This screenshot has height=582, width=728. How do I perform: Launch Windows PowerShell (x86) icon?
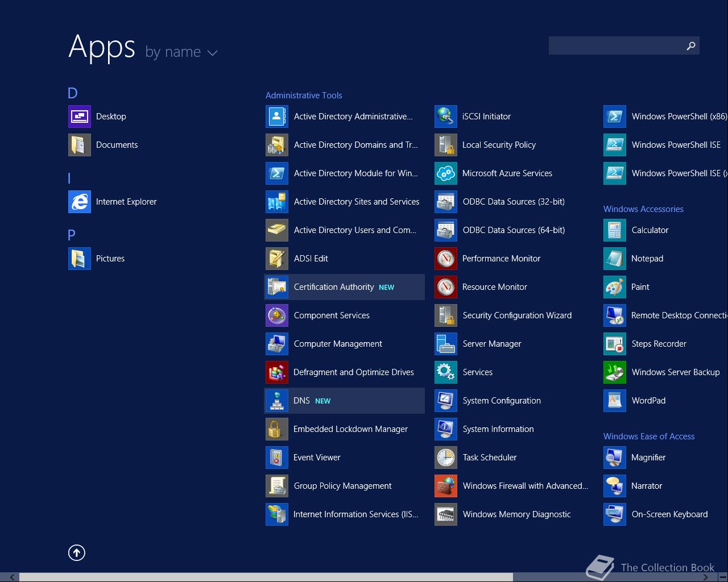(x=615, y=117)
